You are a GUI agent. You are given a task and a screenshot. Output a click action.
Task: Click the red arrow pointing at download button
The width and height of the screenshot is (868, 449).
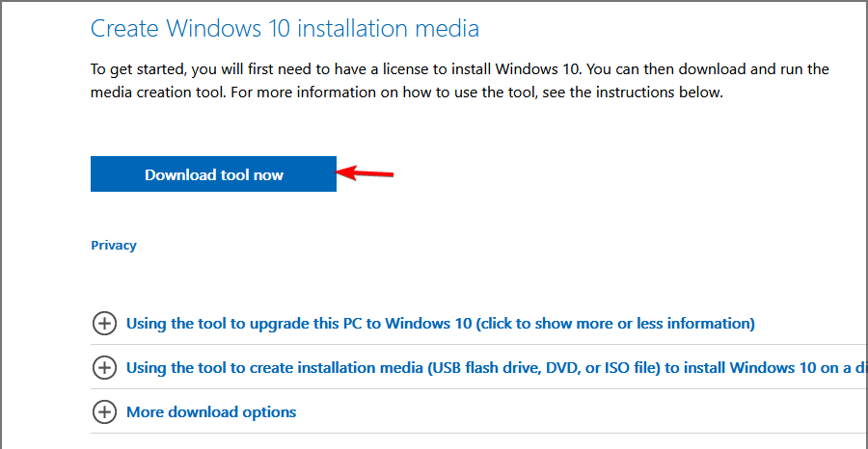point(366,173)
